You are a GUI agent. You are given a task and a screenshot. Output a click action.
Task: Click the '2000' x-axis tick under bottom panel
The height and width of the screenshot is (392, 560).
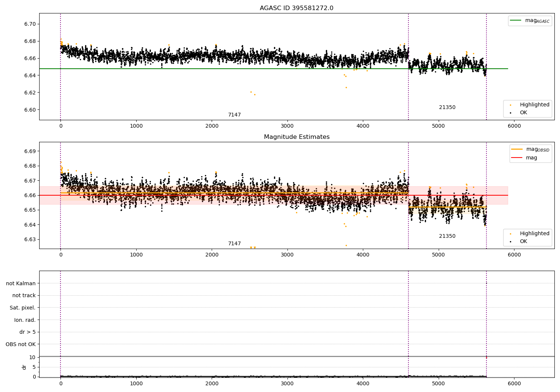[x=212, y=384]
